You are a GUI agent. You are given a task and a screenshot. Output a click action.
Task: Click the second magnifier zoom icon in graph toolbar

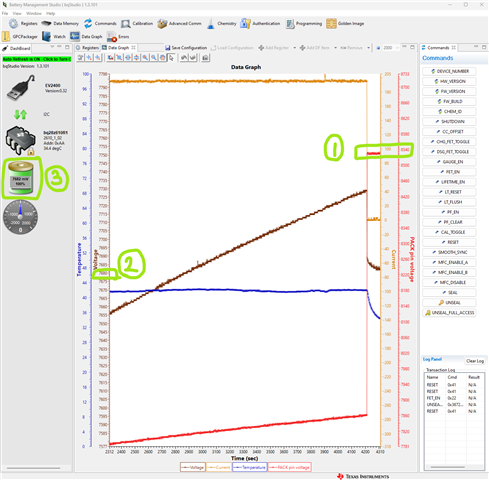coord(154,58)
